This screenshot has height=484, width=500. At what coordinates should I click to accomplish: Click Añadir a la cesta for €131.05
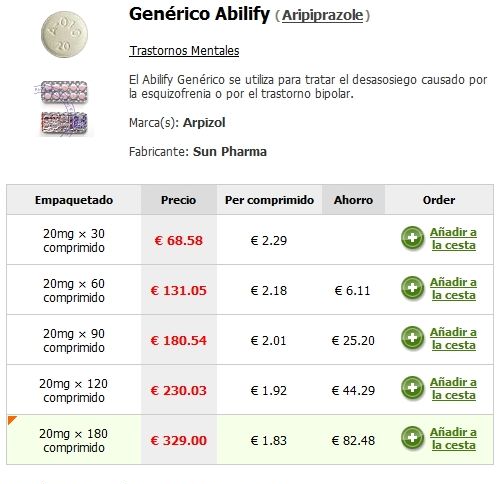(453, 288)
